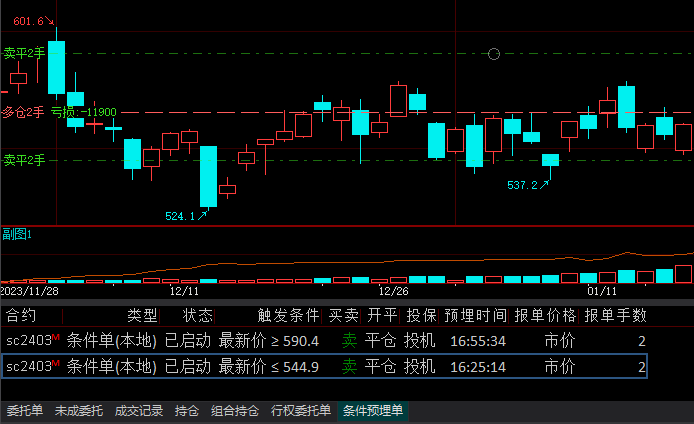Click the 537.2 price arrow marker
The image size is (694, 424).
pyautogui.click(x=528, y=185)
